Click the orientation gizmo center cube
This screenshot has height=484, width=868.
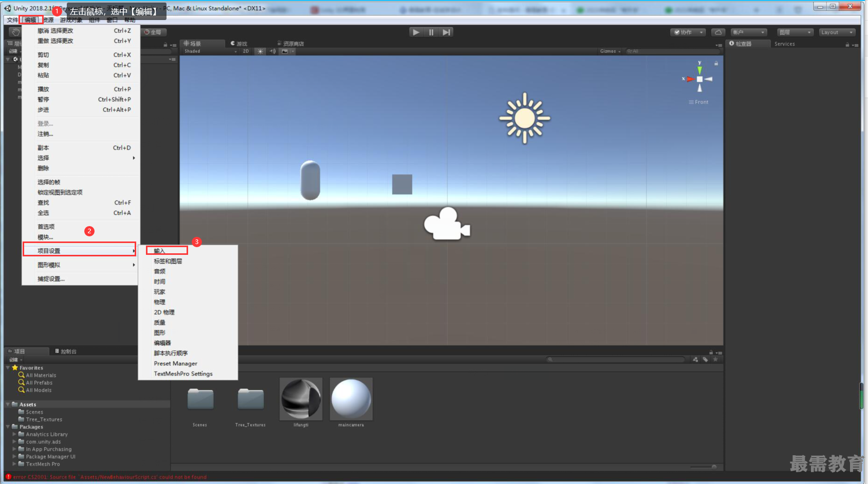[699, 79]
